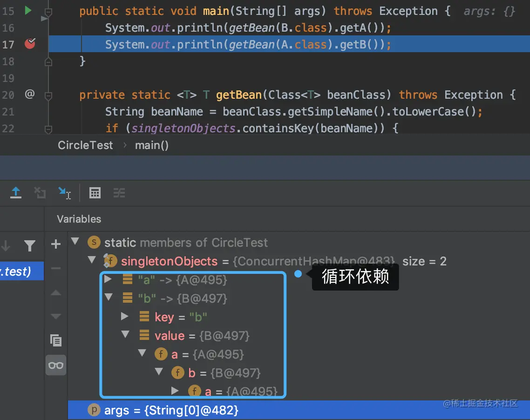Click the Drop Frame debugger icon
This screenshot has height=420, width=530.
(x=40, y=193)
